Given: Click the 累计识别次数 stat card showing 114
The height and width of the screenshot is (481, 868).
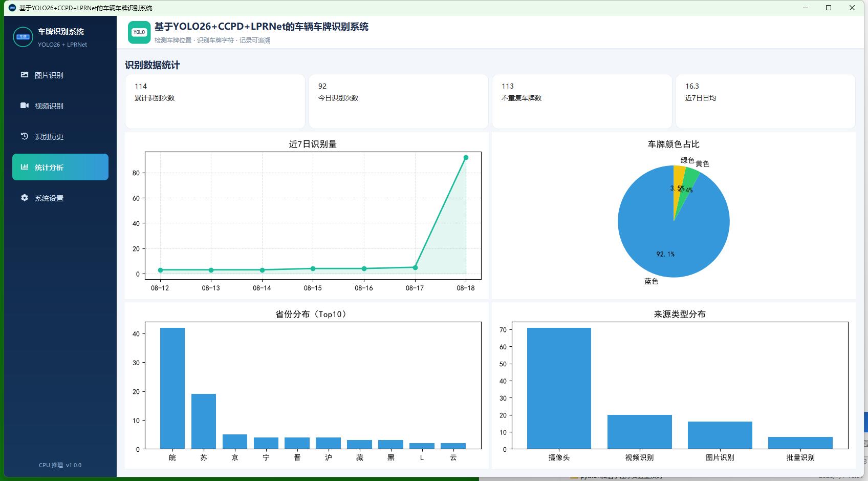Looking at the screenshot, I should [x=215, y=101].
